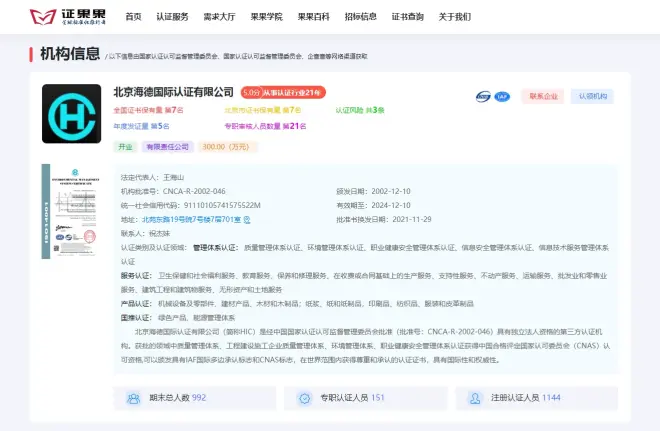The image size is (660, 431).
Task: Click the 证果果 site logo
Action: pos(66,17)
